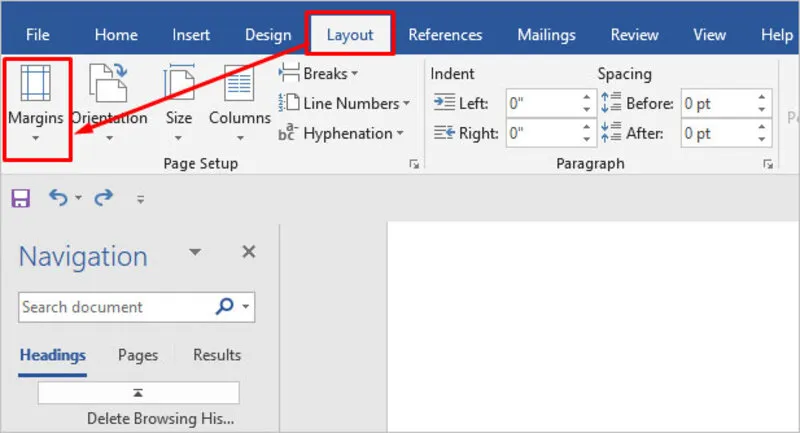Switch to the Insert tab
Screen dimensions: 800x433
point(191,35)
